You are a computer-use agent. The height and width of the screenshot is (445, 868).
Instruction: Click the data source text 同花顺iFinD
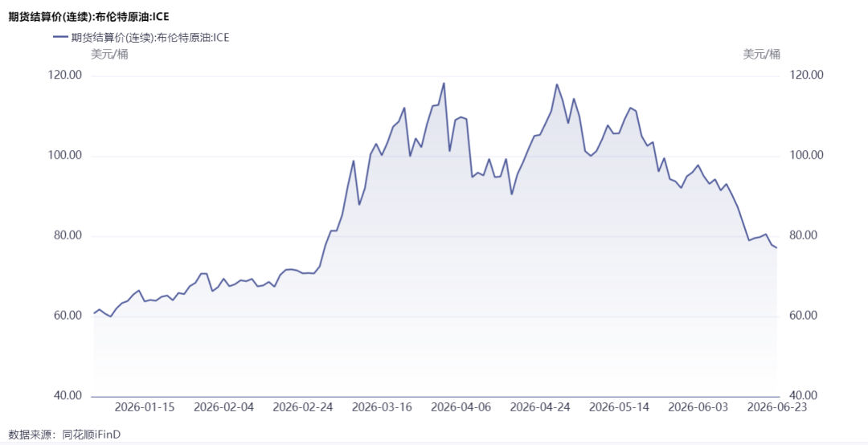click(92, 435)
